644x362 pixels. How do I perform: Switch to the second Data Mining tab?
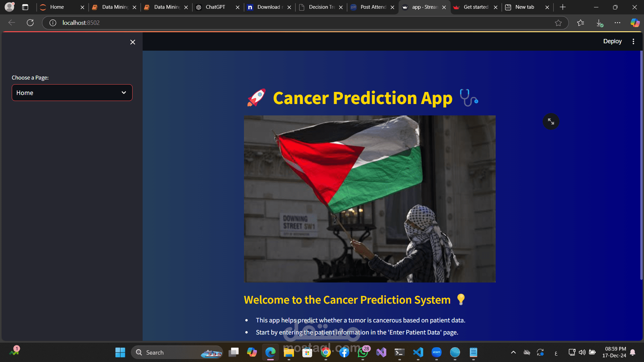tap(167, 7)
